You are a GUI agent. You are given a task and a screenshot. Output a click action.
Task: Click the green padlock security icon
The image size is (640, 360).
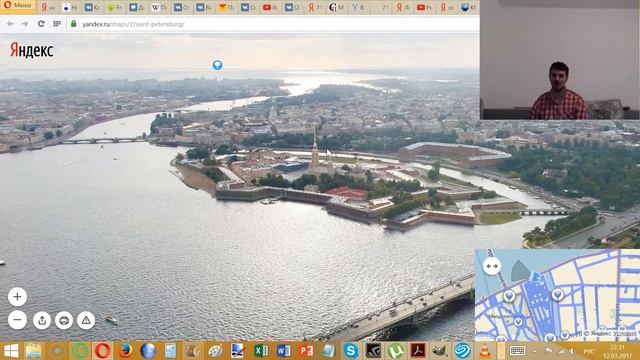pyautogui.click(x=73, y=24)
